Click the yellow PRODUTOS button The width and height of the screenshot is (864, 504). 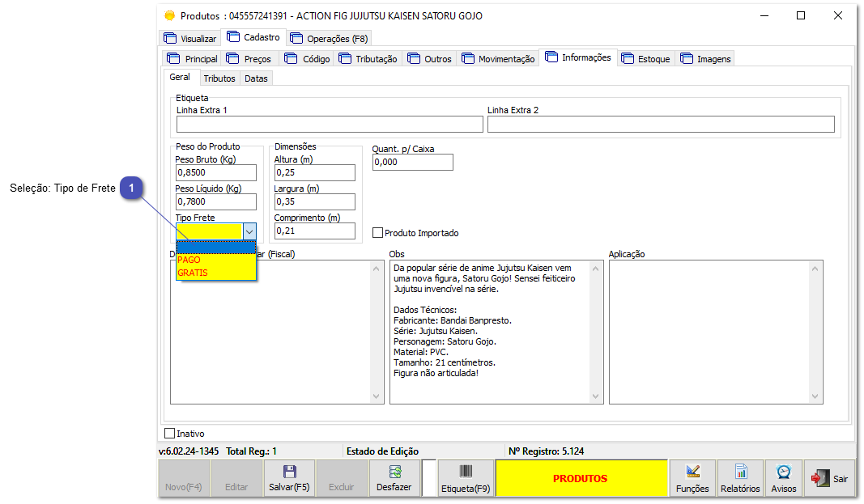(581, 477)
